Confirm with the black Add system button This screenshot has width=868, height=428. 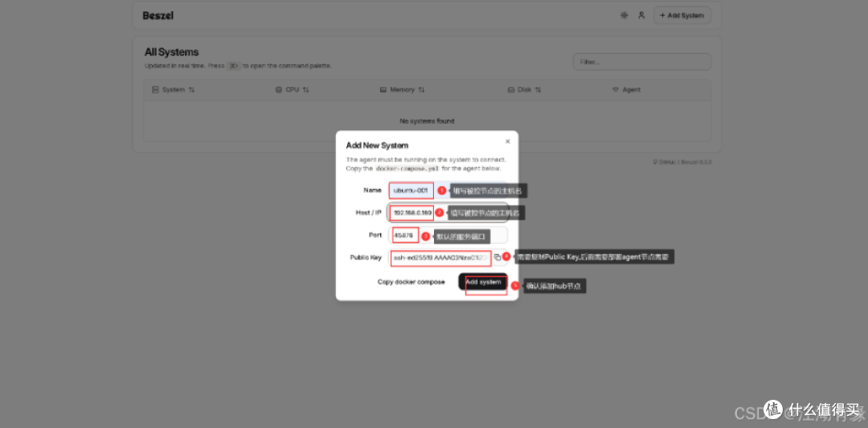[483, 282]
